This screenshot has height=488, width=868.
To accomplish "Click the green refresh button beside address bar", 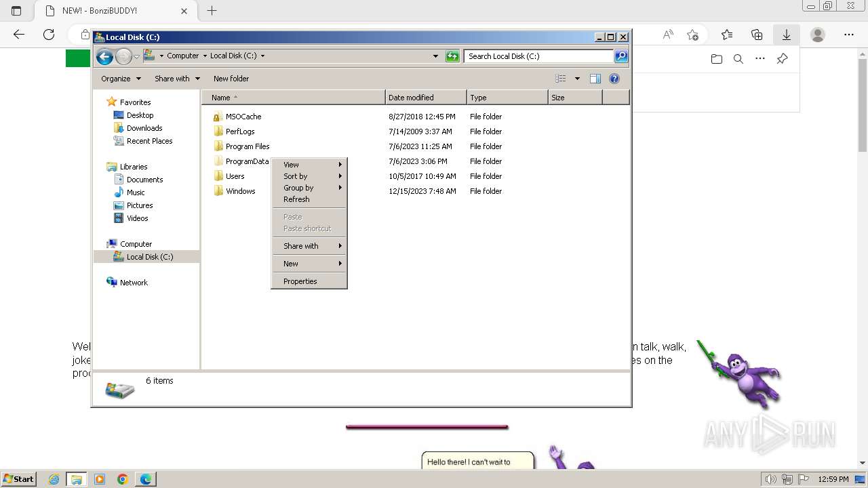I will click(452, 56).
